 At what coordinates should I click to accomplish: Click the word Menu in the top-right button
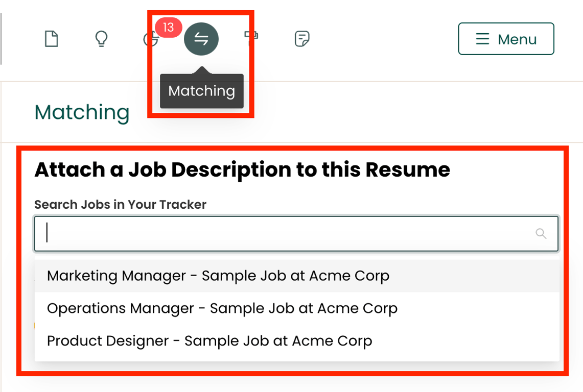click(517, 39)
